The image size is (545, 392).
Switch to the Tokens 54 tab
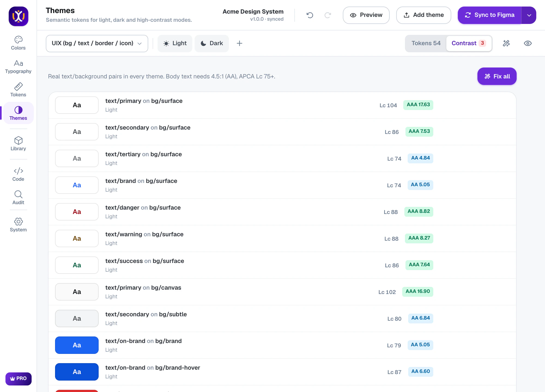click(426, 43)
